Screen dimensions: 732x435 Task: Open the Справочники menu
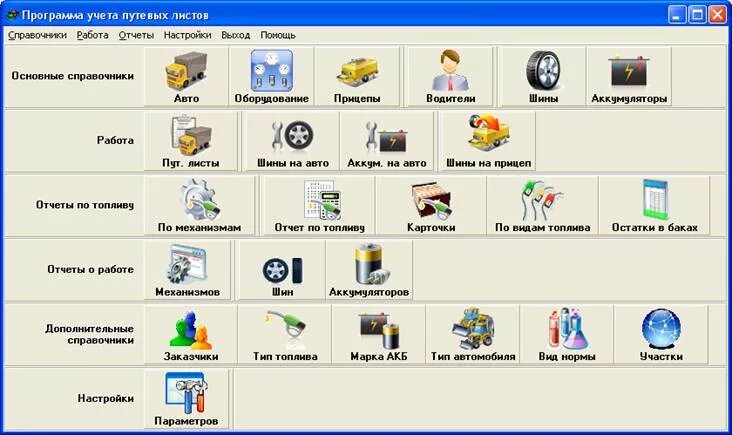click(x=37, y=35)
